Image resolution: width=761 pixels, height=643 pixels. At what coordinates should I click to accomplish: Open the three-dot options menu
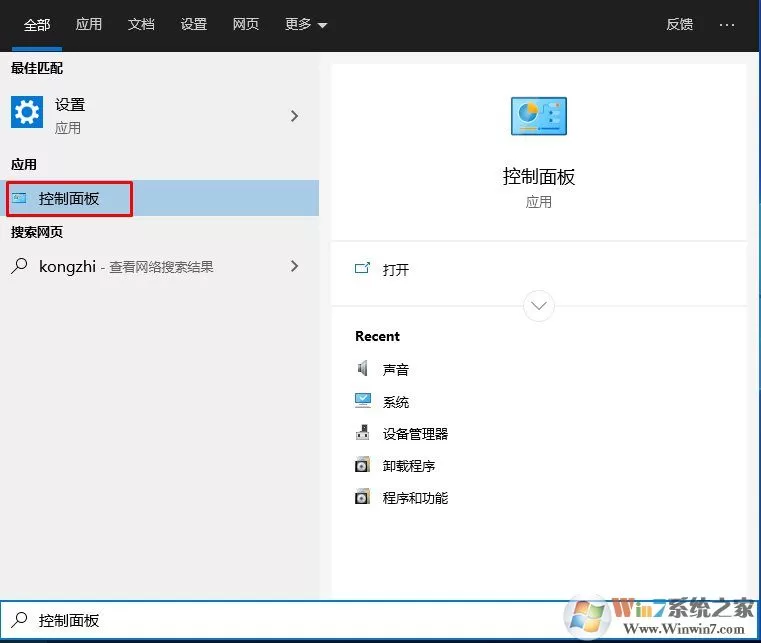727,25
